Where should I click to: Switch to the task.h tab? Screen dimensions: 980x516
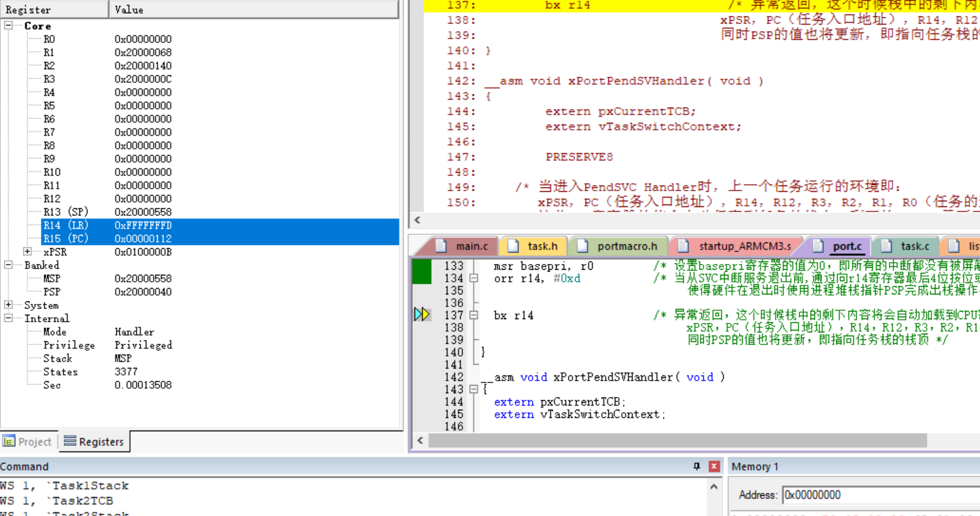pyautogui.click(x=534, y=246)
